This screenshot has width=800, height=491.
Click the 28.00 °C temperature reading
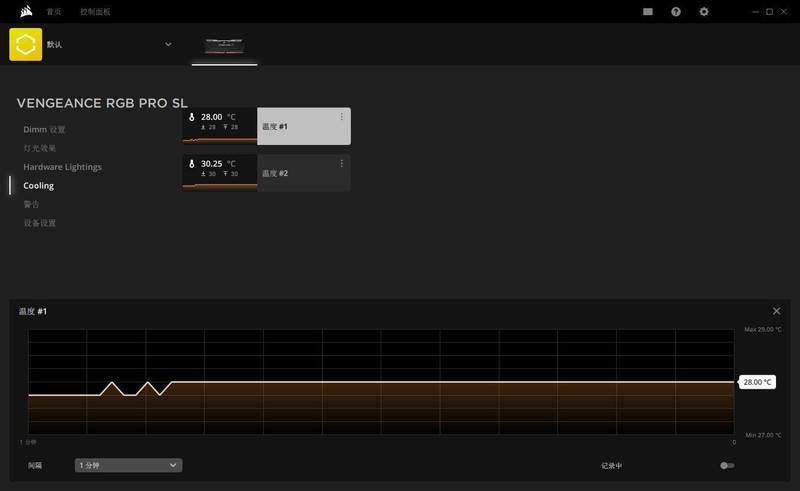[x=218, y=117]
